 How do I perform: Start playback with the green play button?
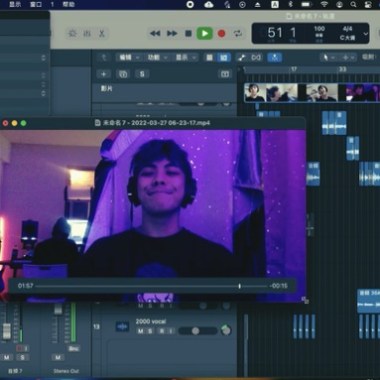pyautogui.click(x=205, y=33)
